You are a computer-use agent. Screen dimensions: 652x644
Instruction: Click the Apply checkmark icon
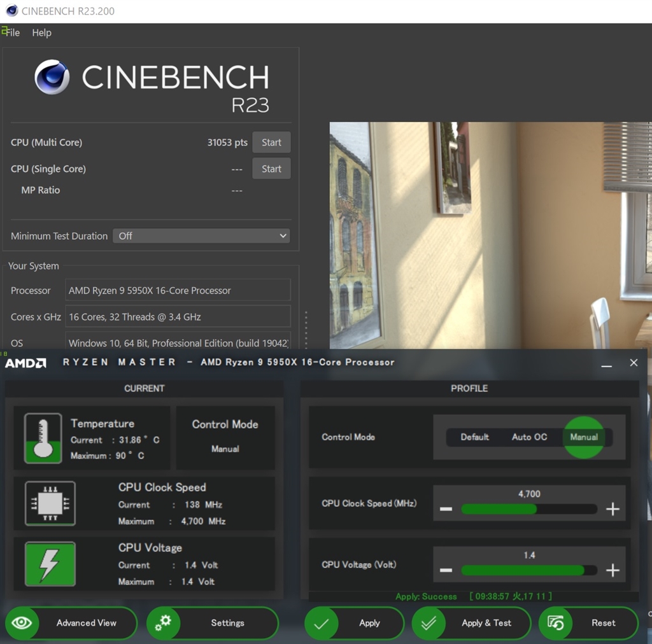click(x=322, y=623)
